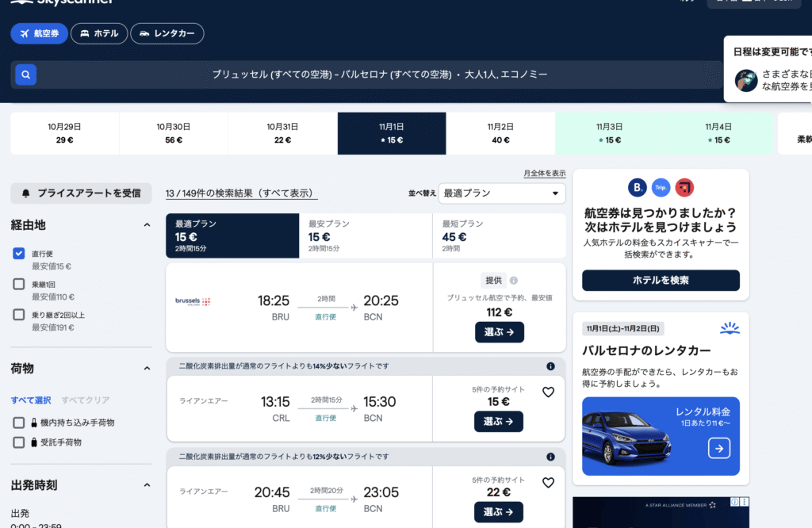Image resolution: width=812 pixels, height=528 pixels.
Task: Click the Brussels Airlines logo
Action: [193, 301]
